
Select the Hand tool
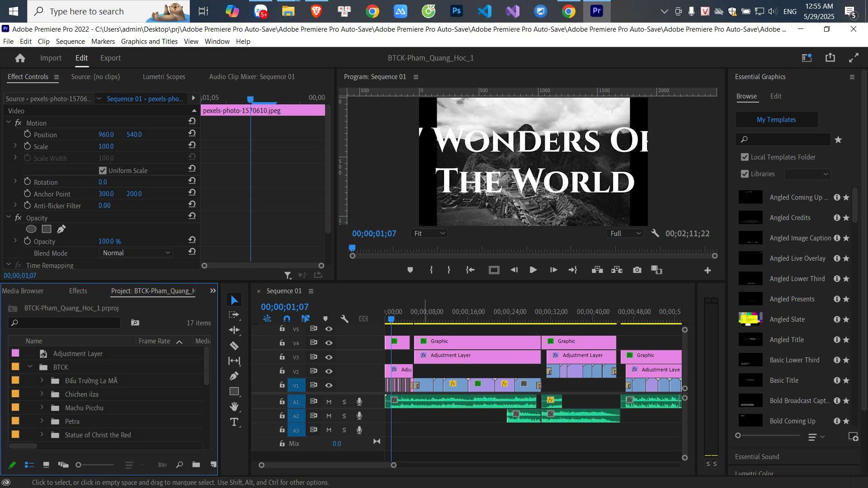point(234,406)
